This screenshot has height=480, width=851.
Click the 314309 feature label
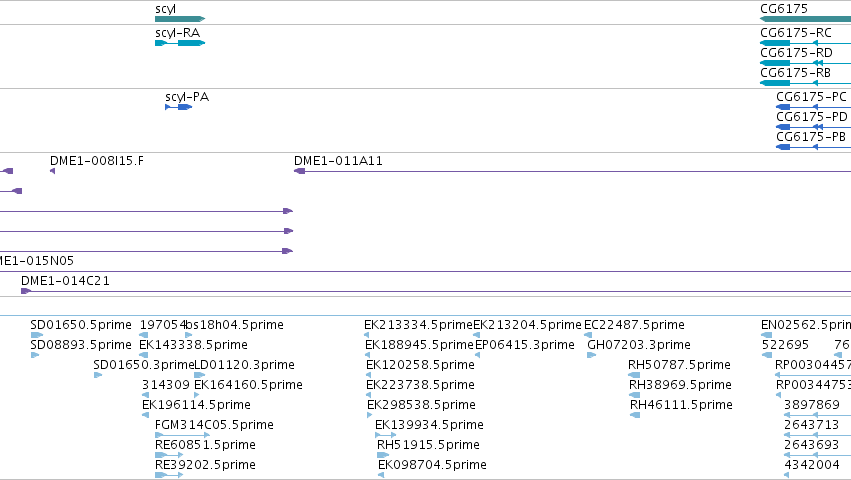(166, 385)
